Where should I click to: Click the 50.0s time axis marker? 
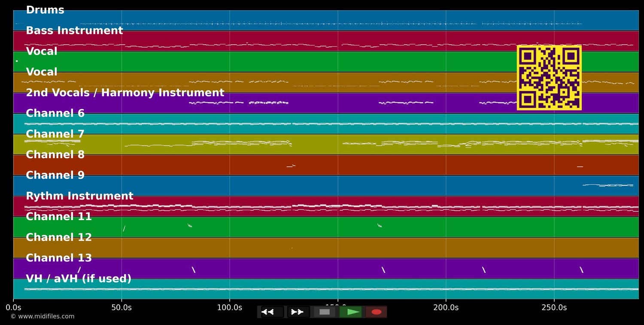(122, 307)
